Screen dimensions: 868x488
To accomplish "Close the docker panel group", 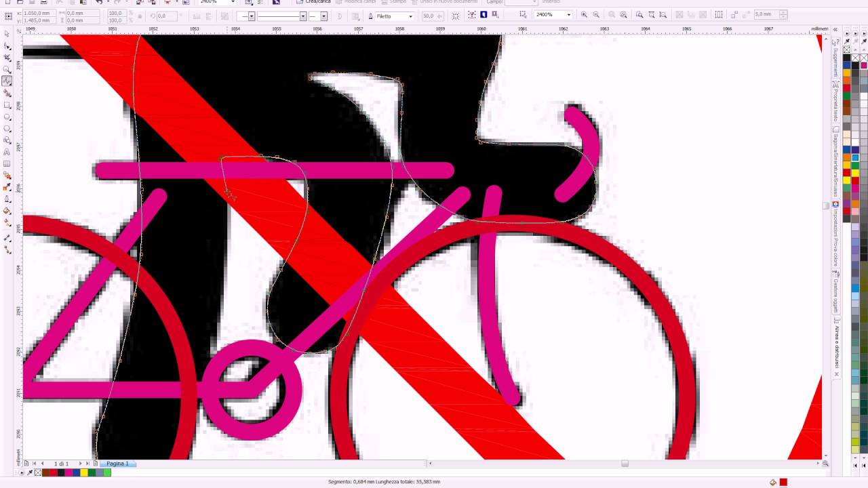I will 836,373.
